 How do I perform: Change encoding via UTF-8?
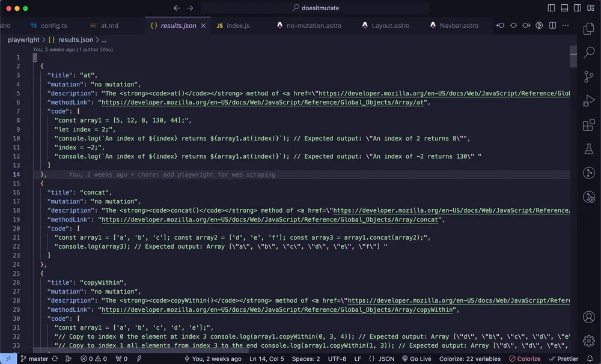(337, 359)
